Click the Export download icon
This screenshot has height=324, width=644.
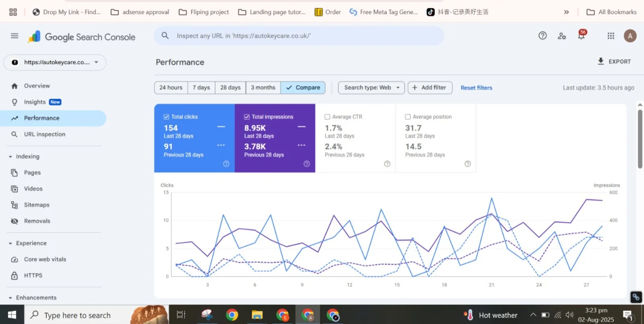click(x=601, y=61)
